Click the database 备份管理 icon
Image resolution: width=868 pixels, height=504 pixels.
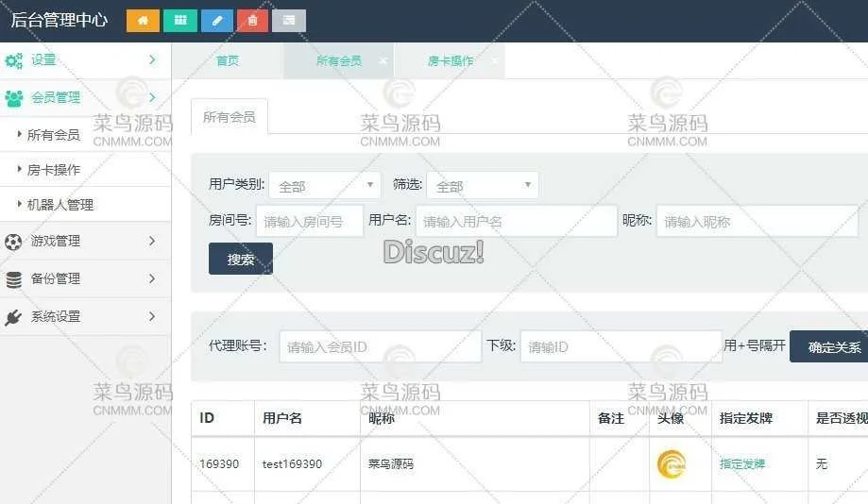(13, 279)
